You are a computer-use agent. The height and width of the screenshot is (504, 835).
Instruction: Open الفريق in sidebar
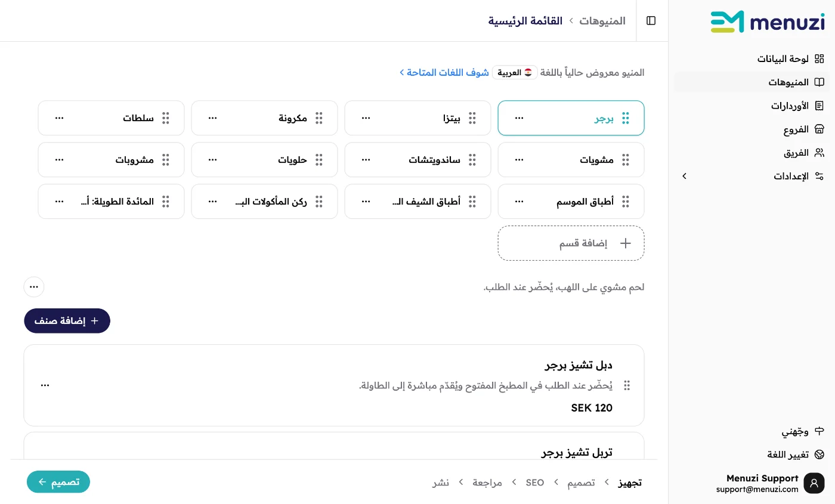pos(752,153)
